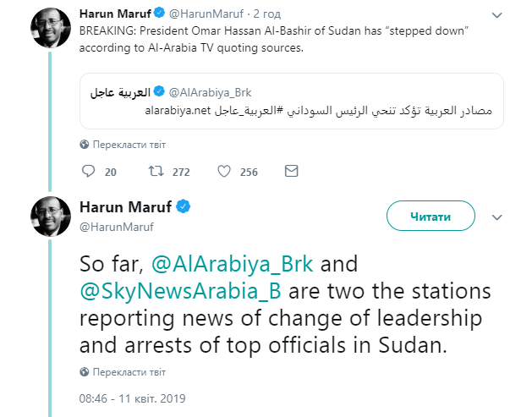Viewport: 532px width, 417px height.
Task: Retweet the tweet with 272 retweets
Action: point(156,172)
